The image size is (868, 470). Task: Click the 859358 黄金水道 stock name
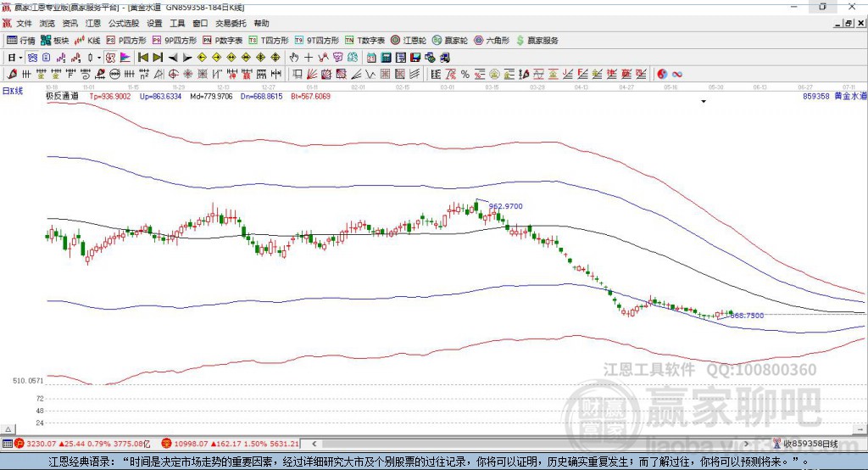pos(835,96)
